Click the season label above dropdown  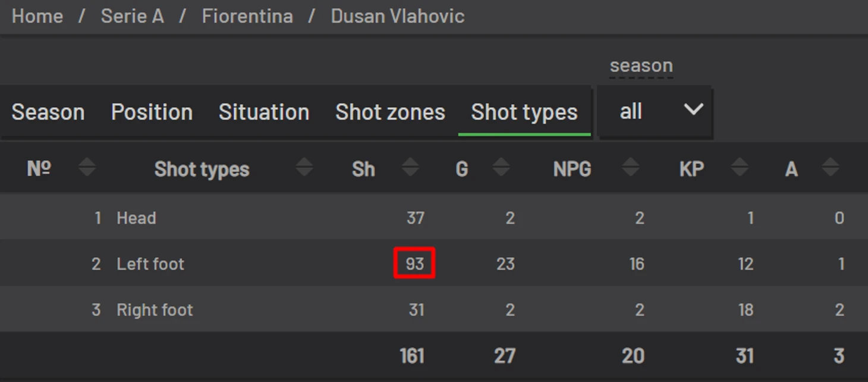(641, 65)
